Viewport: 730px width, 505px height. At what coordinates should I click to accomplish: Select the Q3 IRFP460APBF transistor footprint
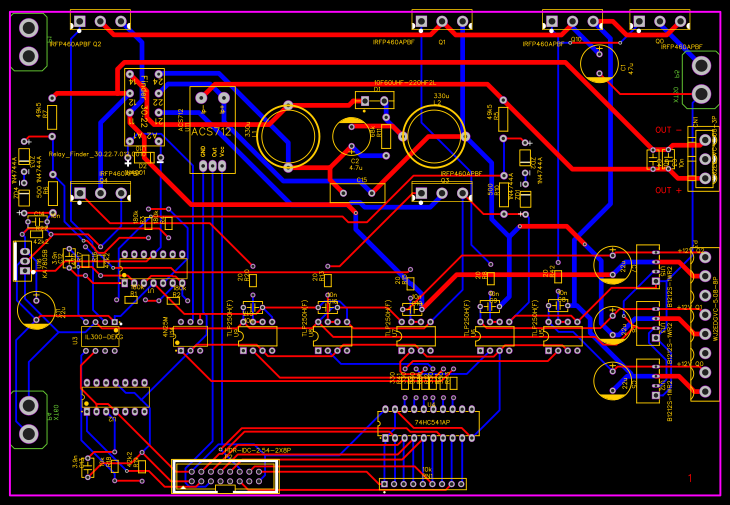(442, 192)
